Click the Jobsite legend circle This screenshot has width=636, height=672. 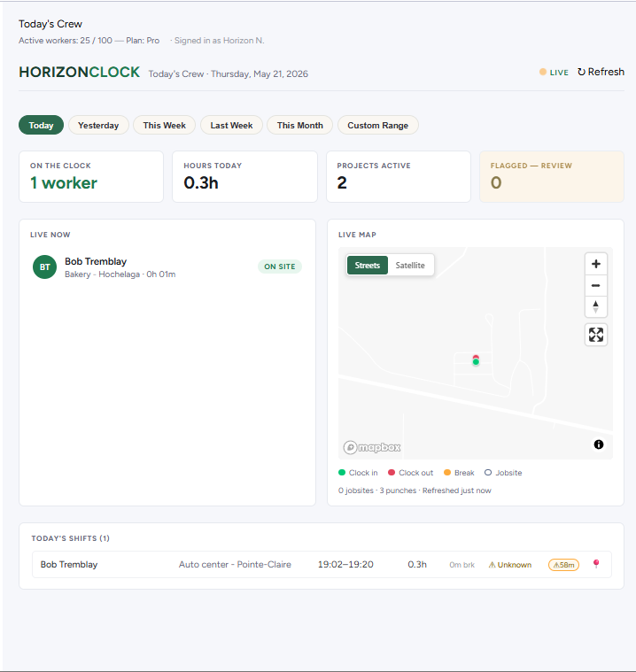488,472
